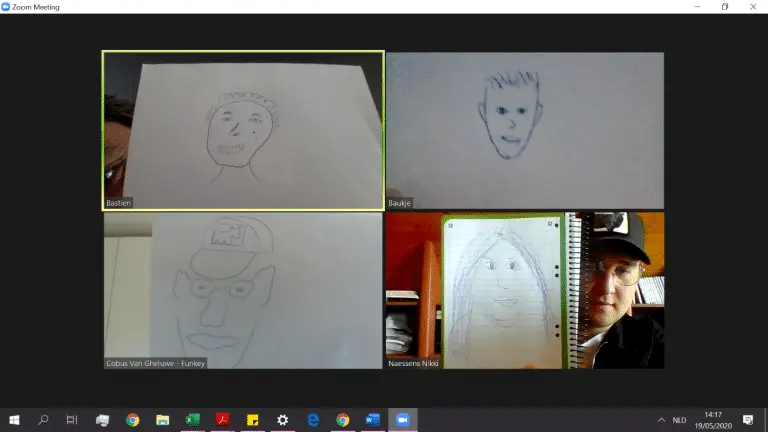768x432 pixels.
Task: Switch the NLD input language indicator
Action: [x=681, y=420]
